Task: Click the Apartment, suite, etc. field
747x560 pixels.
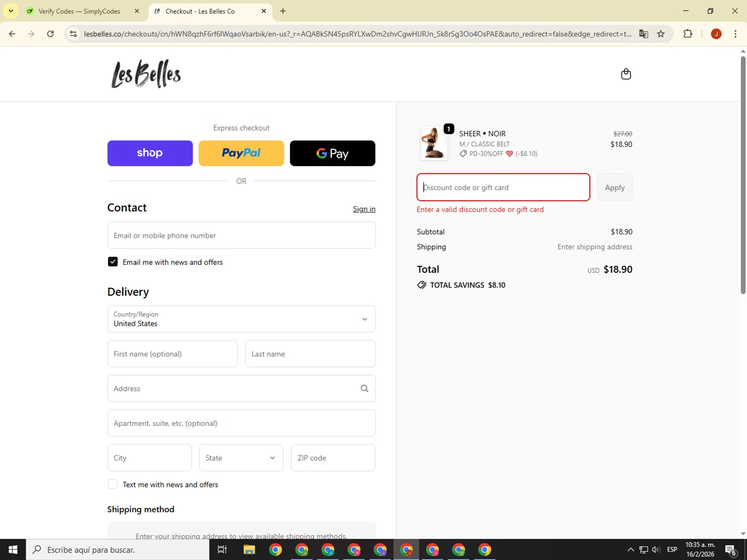Action: click(242, 423)
